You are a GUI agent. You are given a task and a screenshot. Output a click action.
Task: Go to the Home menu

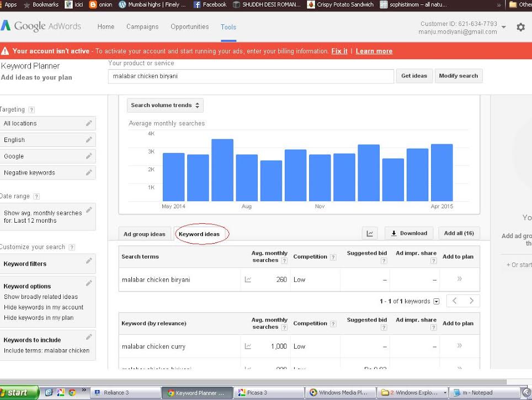106,27
